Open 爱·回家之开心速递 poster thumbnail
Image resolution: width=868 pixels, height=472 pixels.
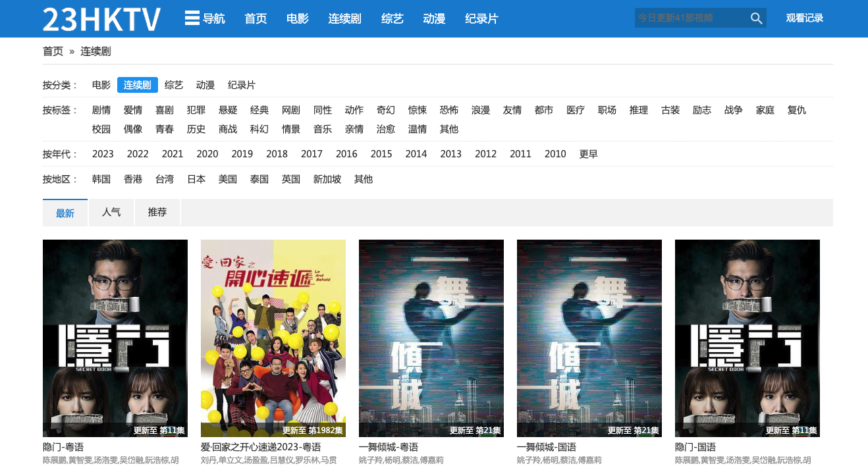[273, 338]
